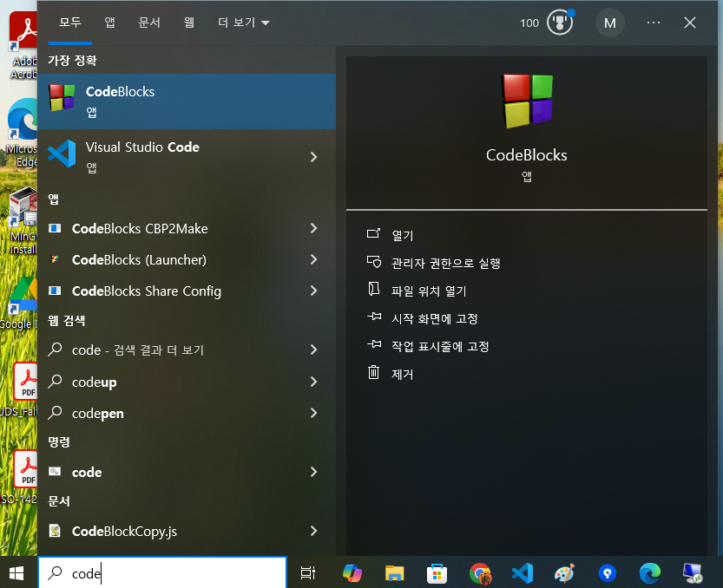Expand CodeBlockCopy.js document options
Viewport: 723px width, 588px height.
coord(313,531)
